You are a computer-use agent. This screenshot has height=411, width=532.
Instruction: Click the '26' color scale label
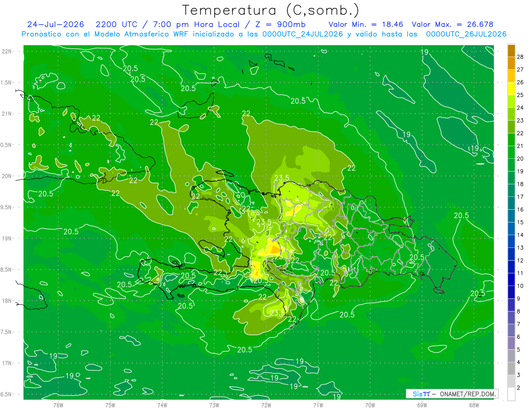520,82
